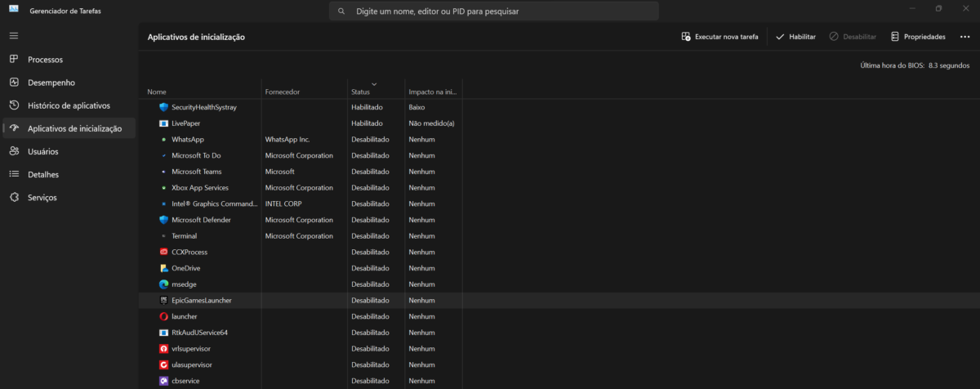Open Propriedades from the toolbar

(919, 37)
